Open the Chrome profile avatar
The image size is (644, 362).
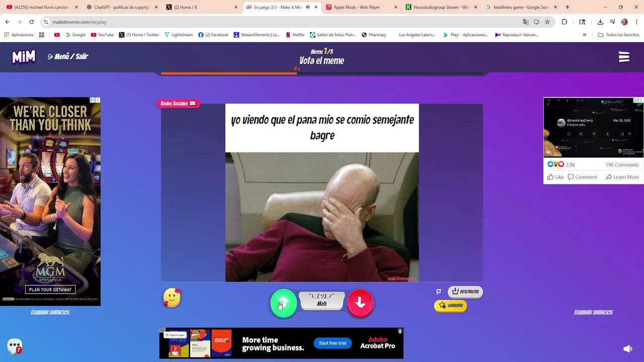coord(624,22)
